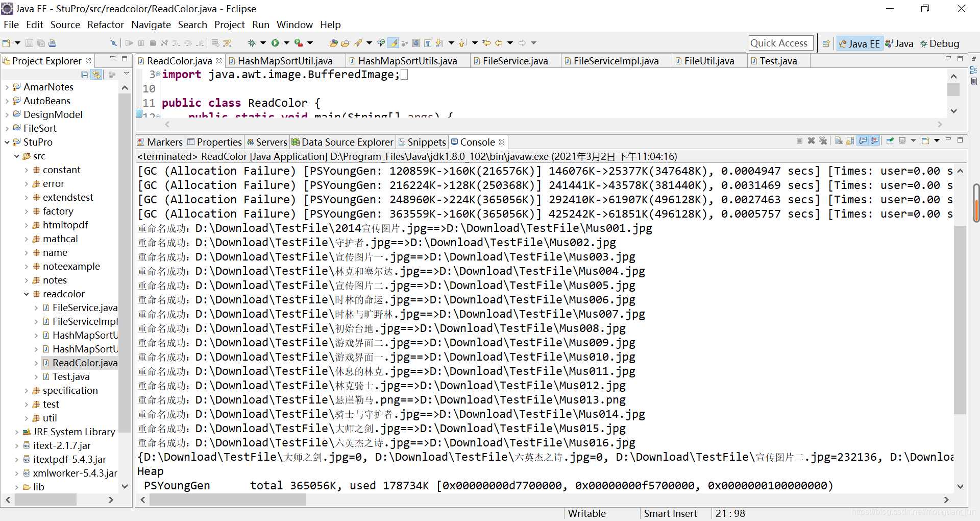Collapse all in Project Explorer
Viewport: 980px width, 521px height.
point(85,75)
